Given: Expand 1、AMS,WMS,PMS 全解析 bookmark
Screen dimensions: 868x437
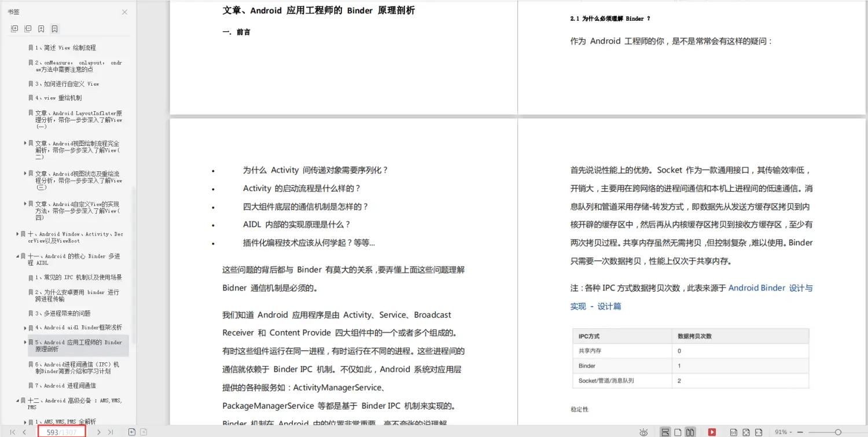Looking at the screenshot, I should (25, 422).
